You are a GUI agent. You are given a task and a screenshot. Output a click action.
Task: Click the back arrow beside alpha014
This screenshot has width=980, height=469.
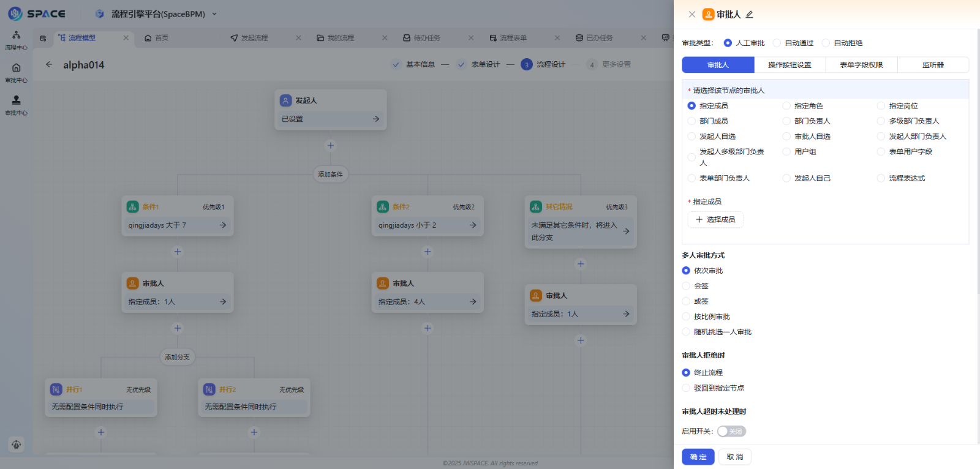click(49, 64)
